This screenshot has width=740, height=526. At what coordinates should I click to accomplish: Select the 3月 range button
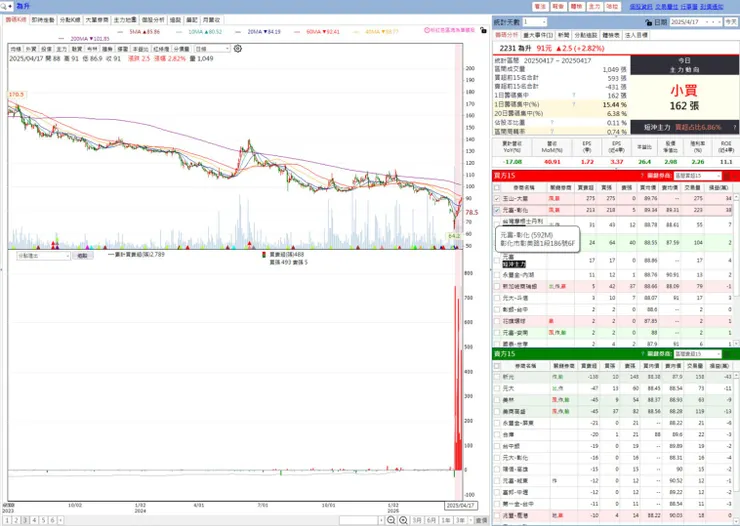417,520
